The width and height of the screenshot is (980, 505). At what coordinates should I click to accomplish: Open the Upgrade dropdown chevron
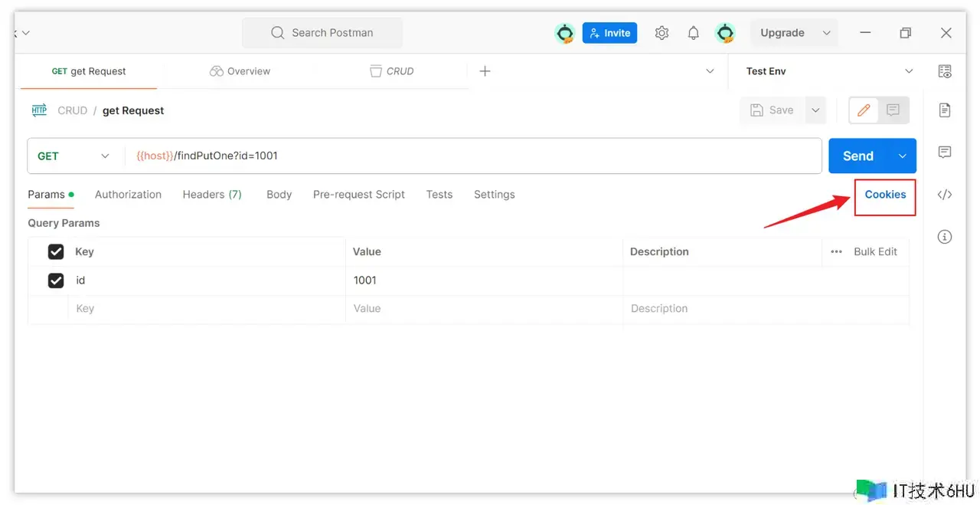coord(826,33)
